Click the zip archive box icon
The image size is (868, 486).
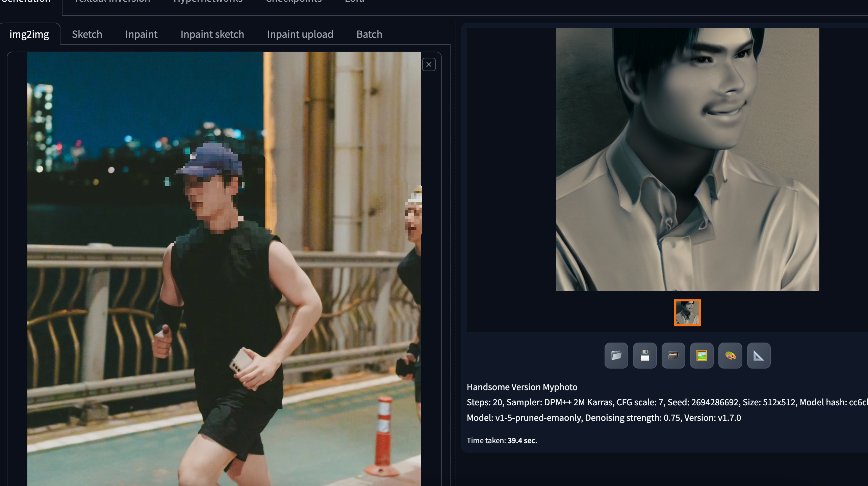(x=673, y=355)
